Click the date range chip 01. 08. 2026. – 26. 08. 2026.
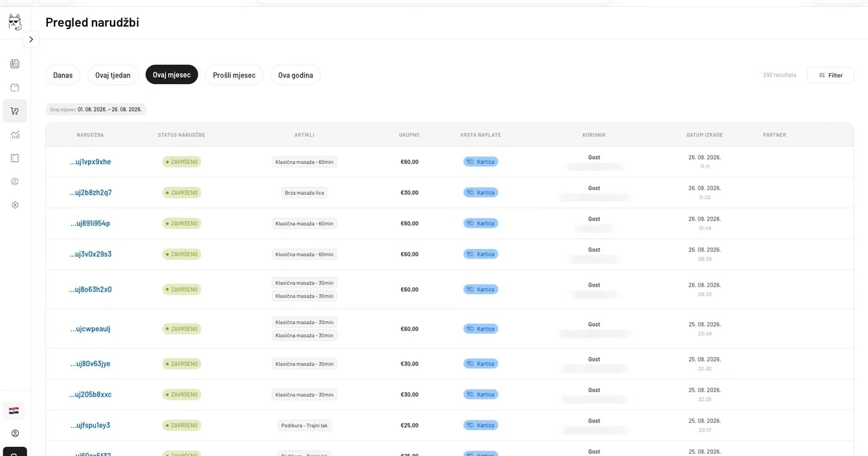Viewport: 868px width, 456px height. click(96, 109)
